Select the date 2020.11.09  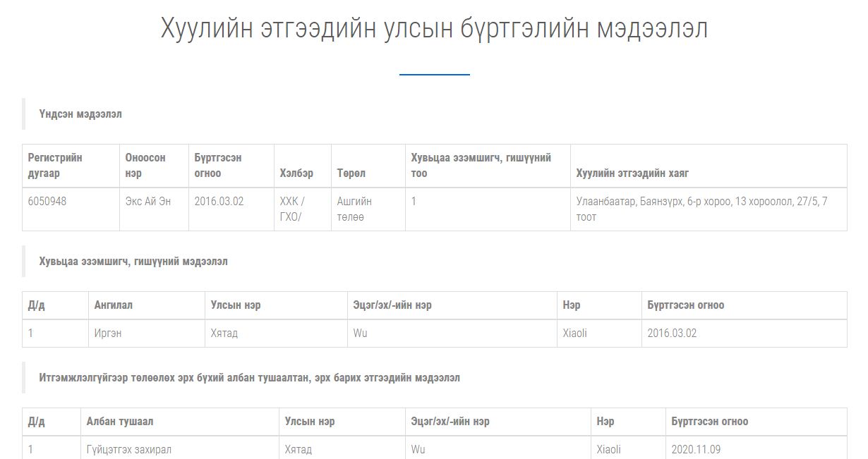[696, 450]
